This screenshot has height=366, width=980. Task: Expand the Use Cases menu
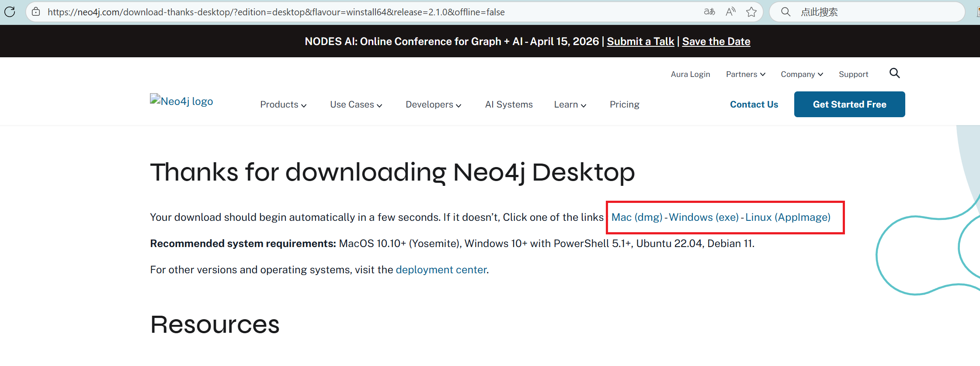coord(356,105)
